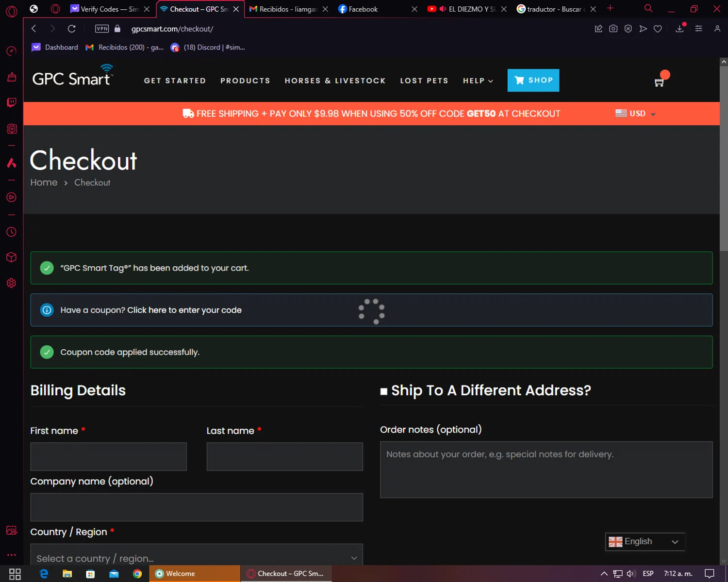Open Chrome from the taskbar
The height and width of the screenshot is (582, 728).
(x=137, y=574)
